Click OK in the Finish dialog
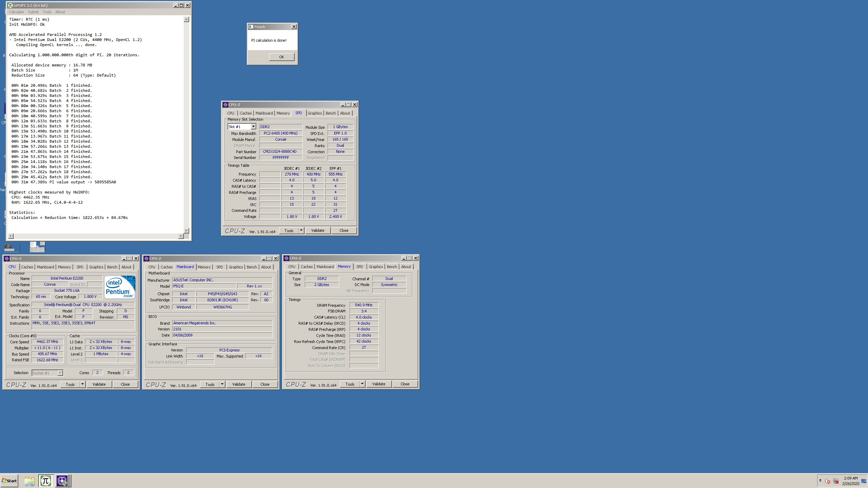This screenshot has width=868, height=488. 281,57
